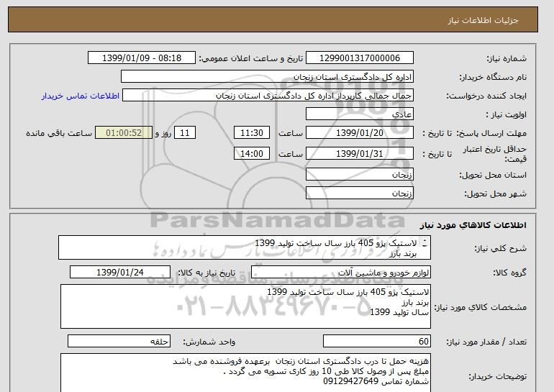
Task: Click the label تعداد / مقدار مورد نیاز
Action: pos(486,342)
